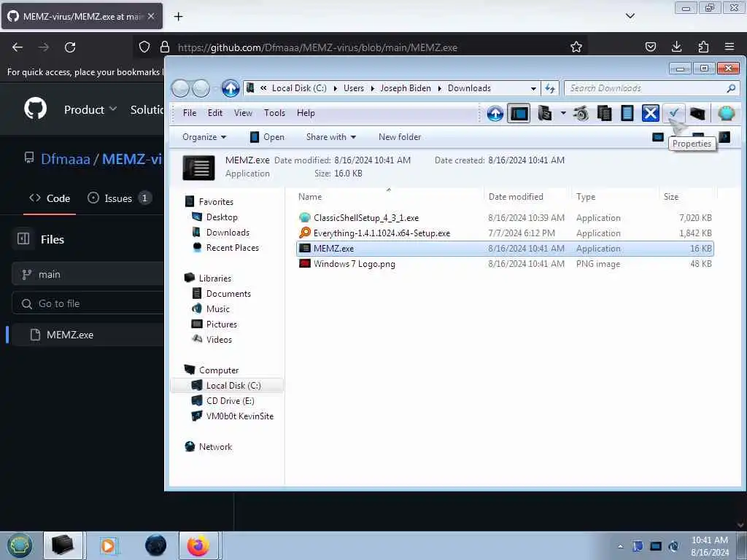747x560 pixels.
Task: Select CD Drive (E:) in navigation pane
Action: coord(230,401)
